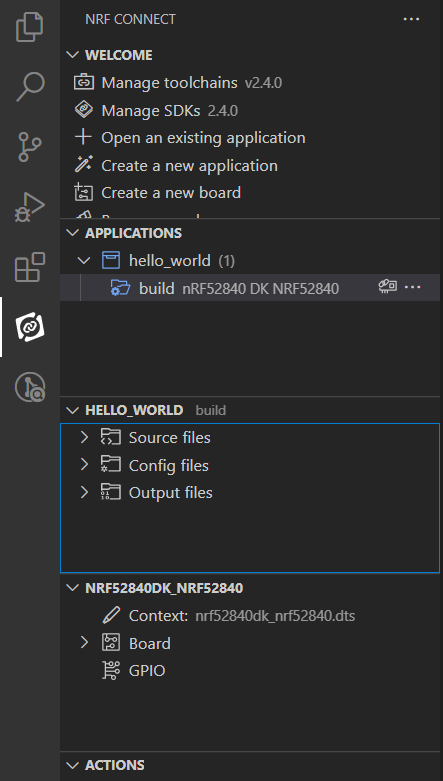The height and width of the screenshot is (781, 443).
Task: Click the wand icon for Create new application
Action: tap(84, 164)
